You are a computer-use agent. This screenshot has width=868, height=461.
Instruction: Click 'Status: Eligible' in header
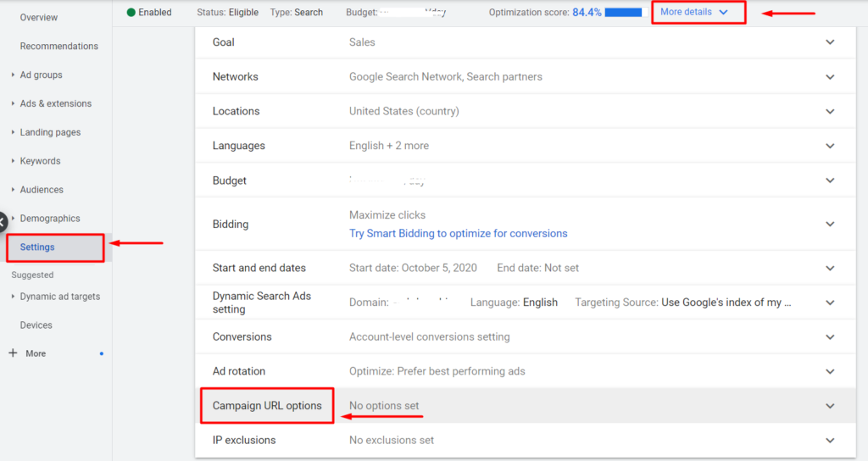point(227,12)
